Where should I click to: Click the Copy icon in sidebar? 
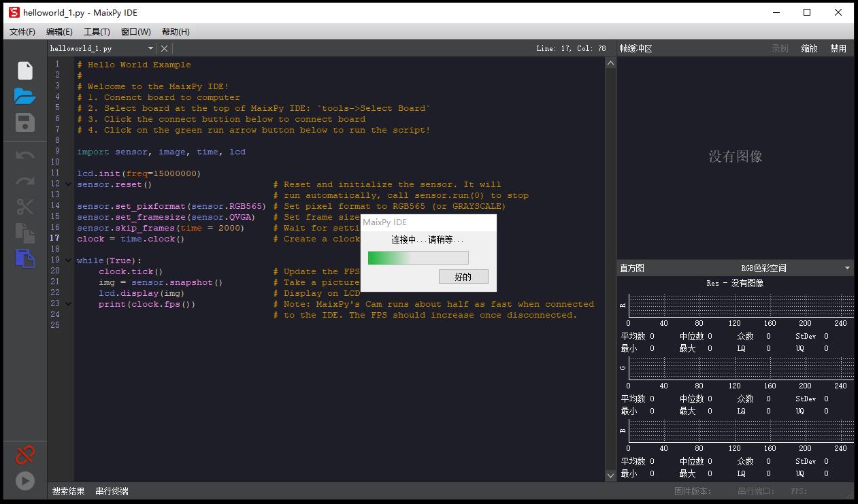point(25,233)
